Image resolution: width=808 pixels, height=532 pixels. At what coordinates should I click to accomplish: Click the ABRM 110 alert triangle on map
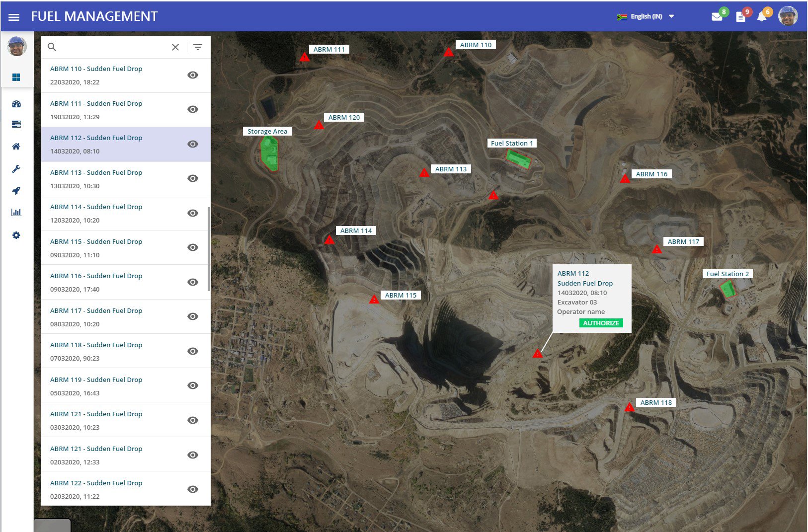pyautogui.click(x=449, y=52)
